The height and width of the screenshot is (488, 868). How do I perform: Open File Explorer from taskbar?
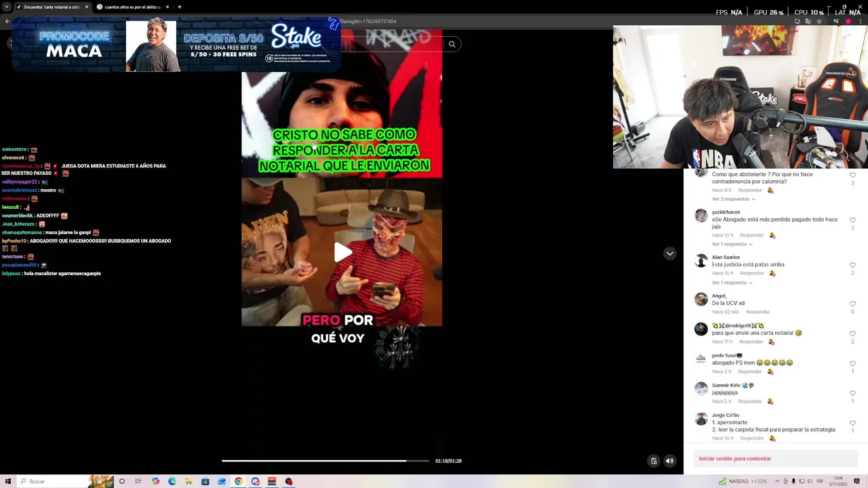(x=189, y=481)
